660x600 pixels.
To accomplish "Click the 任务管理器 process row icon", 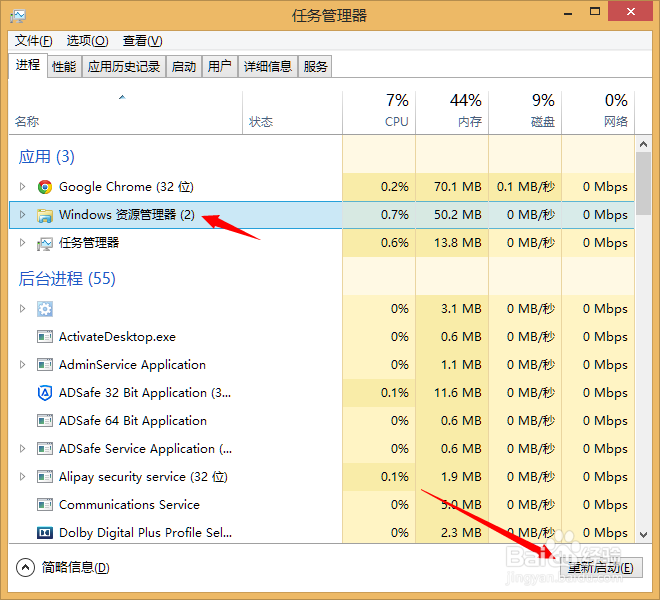I will tap(45, 243).
